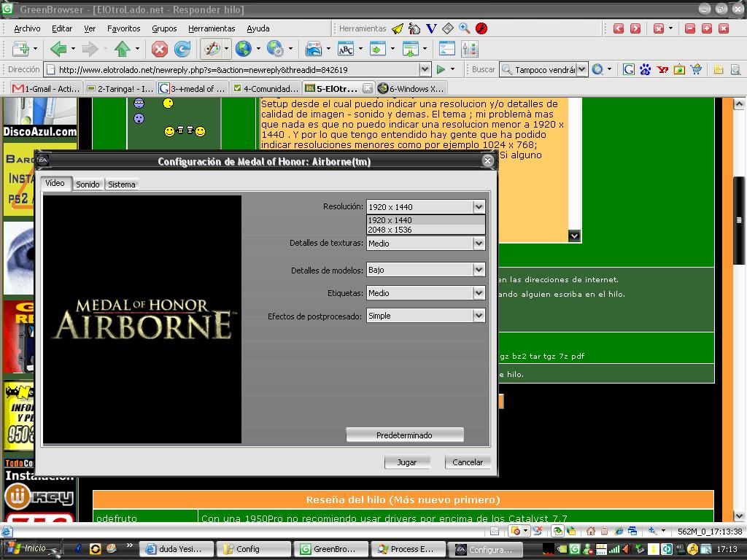The height and width of the screenshot is (560, 747).
Task: Click the blue Refresh page icon
Action: 182,49
